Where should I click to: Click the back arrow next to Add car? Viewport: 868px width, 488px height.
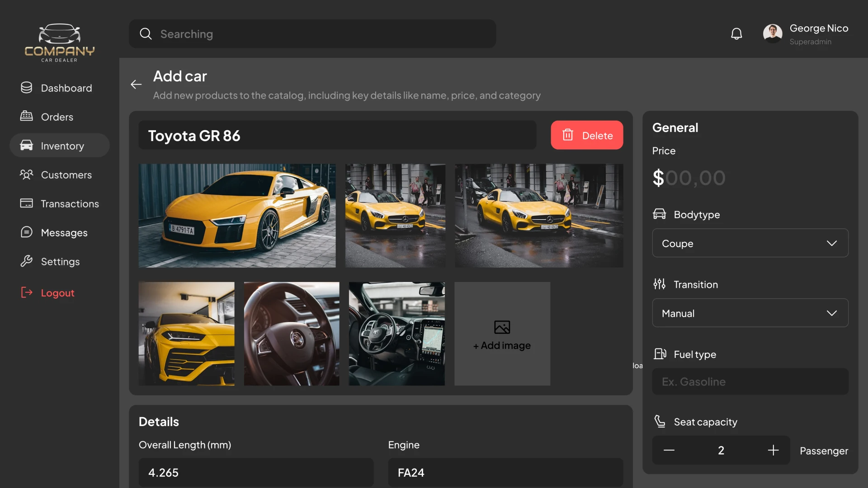tap(136, 84)
